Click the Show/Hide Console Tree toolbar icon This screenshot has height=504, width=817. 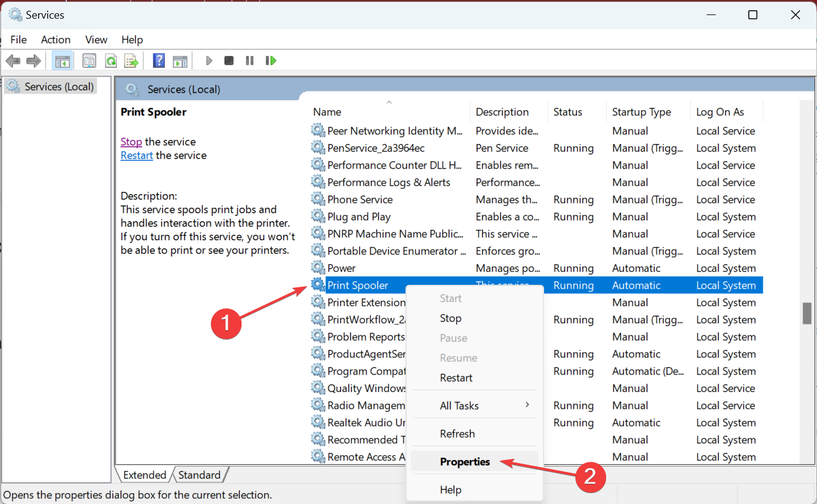tap(61, 61)
